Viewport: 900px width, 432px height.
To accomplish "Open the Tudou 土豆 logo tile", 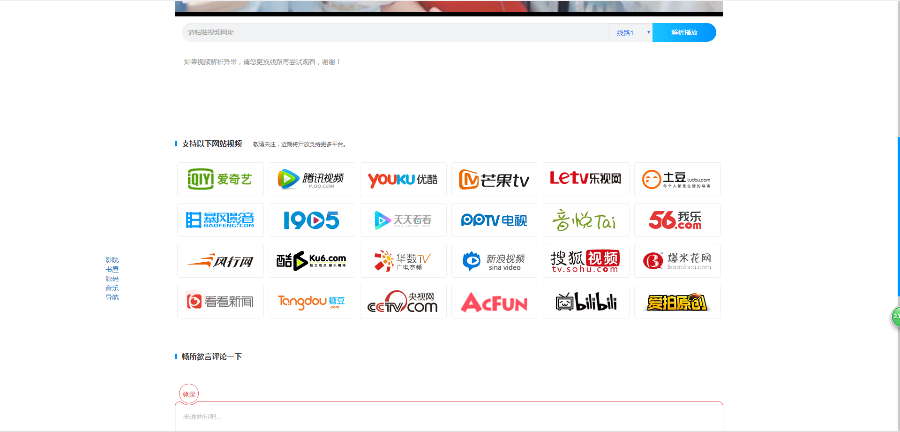I will (x=677, y=179).
